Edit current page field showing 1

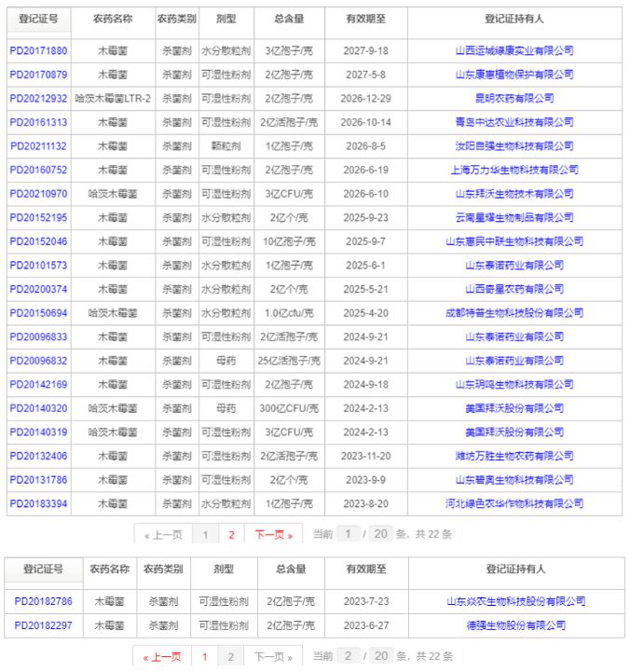tap(348, 533)
